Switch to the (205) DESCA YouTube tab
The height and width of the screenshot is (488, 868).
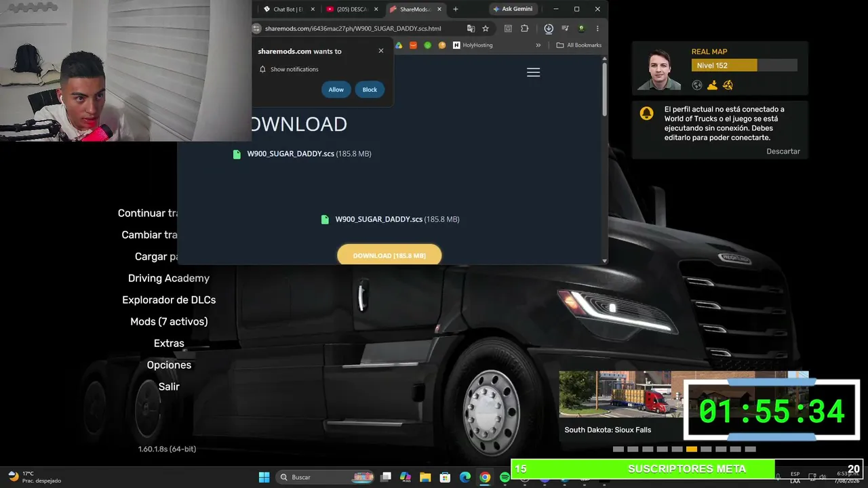(x=352, y=9)
